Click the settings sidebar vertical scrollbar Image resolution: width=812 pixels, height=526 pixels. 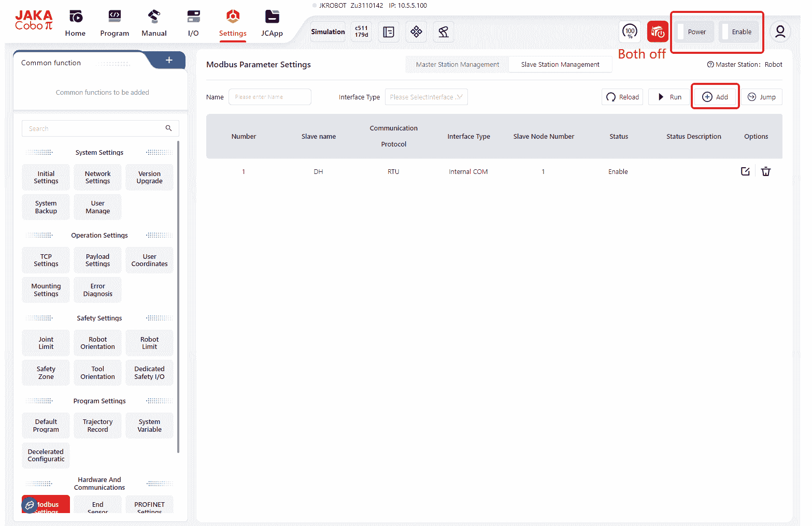[x=178, y=295]
